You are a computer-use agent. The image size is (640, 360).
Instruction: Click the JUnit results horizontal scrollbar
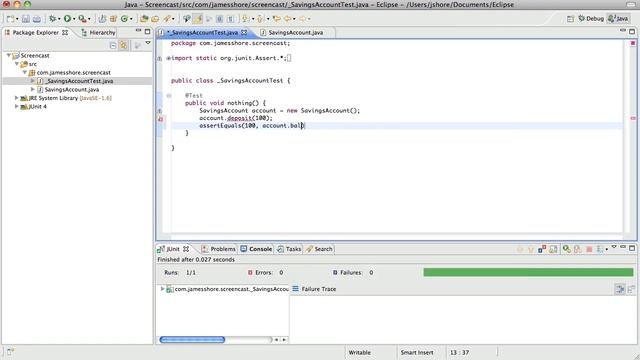(x=216, y=340)
